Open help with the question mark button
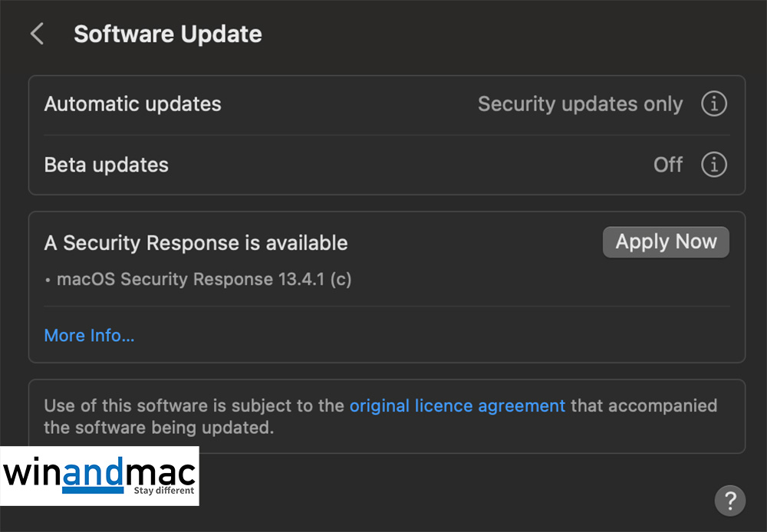Screen dimensions: 767x532 point(729,501)
